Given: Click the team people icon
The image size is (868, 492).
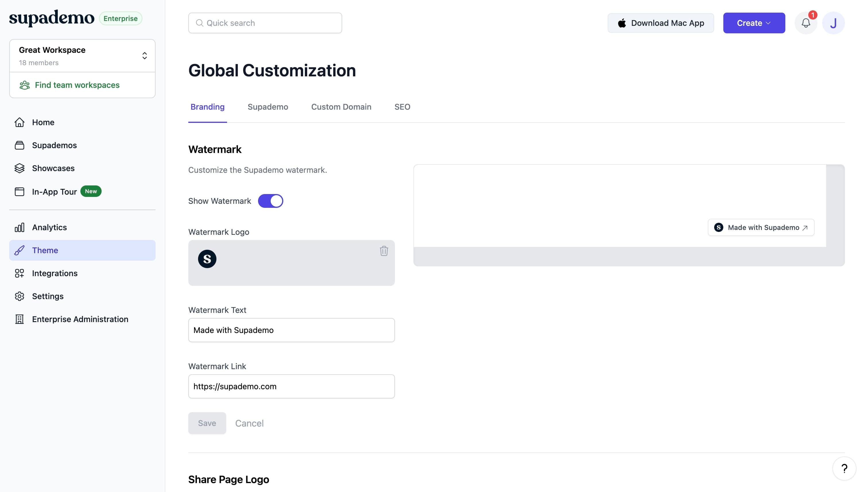Looking at the screenshot, I should (25, 85).
